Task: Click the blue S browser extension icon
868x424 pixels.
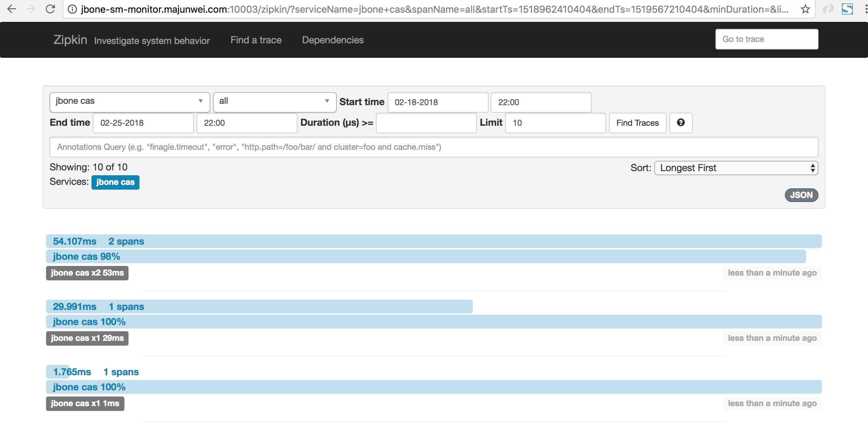Action: pyautogui.click(x=847, y=9)
